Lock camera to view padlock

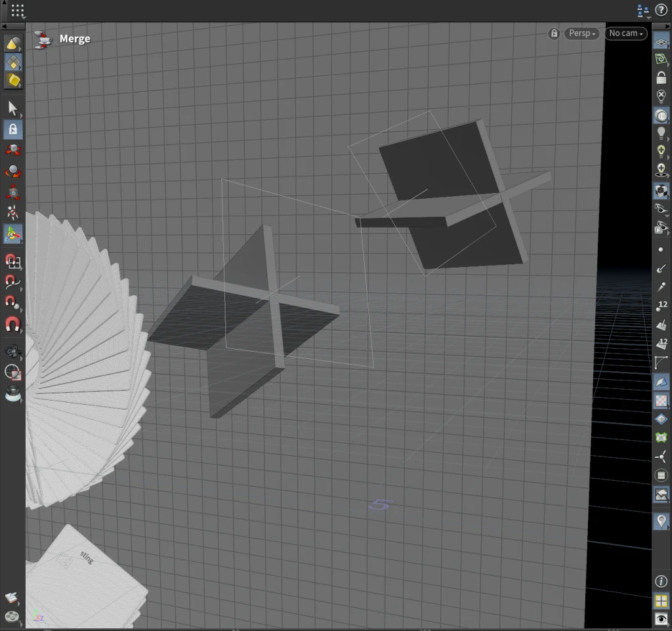pos(661,77)
